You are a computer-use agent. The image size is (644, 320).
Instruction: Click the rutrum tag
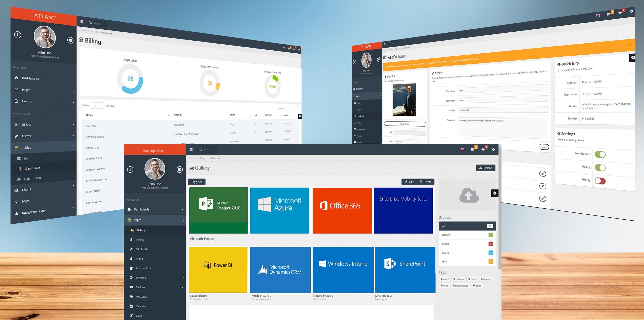click(458, 279)
